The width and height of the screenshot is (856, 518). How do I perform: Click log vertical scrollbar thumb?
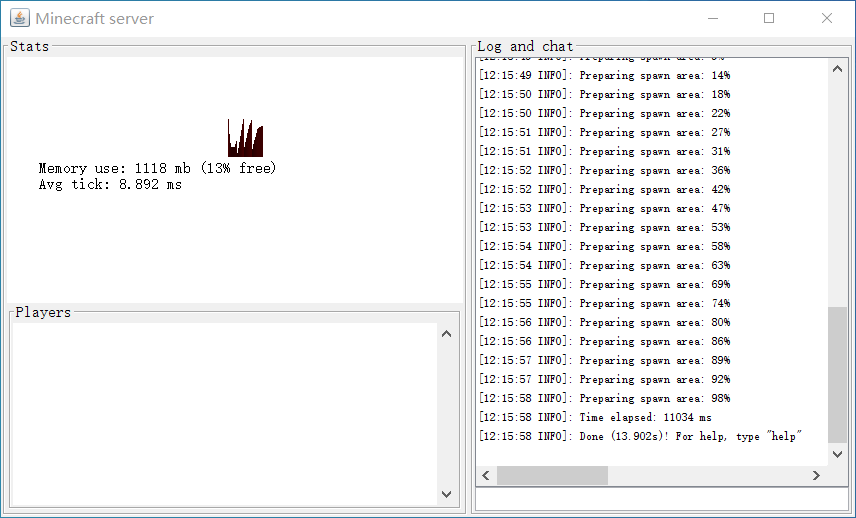pyautogui.click(x=837, y=375)
